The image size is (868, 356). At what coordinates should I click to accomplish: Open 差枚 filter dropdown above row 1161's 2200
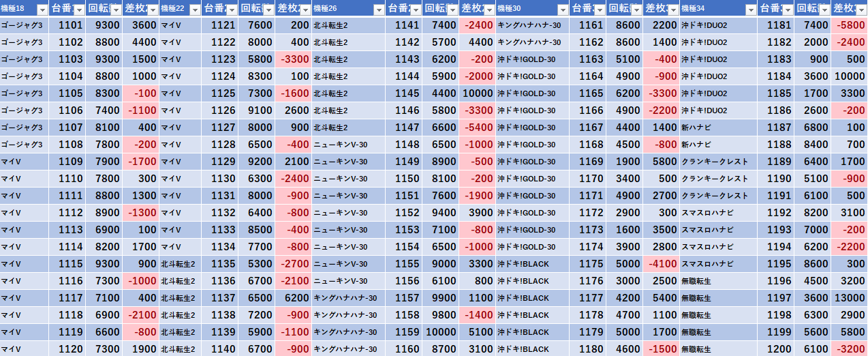coord(672,10)
